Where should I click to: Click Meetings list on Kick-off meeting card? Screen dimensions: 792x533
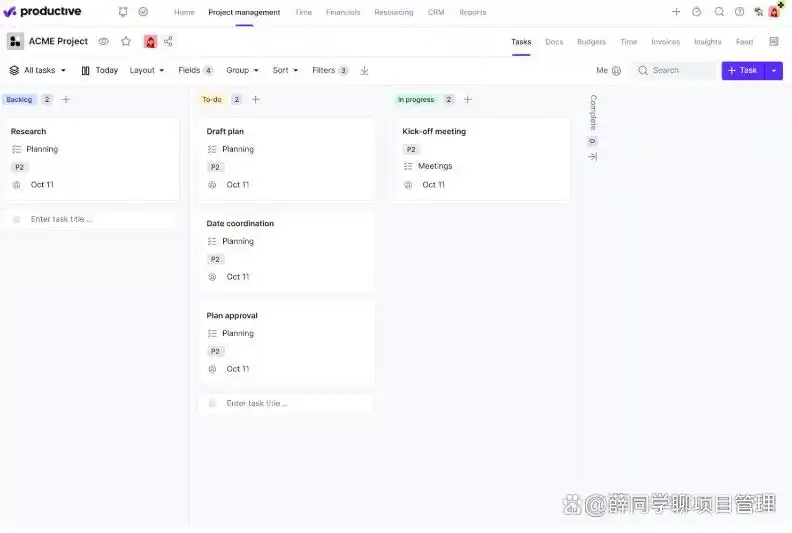click(x=435, y=166)
